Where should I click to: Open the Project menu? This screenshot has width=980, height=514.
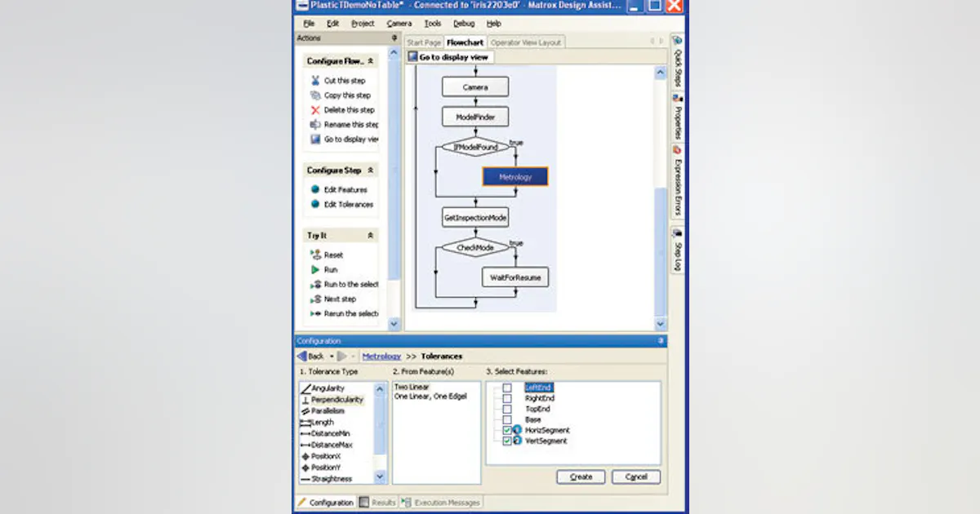tap(363, 24)
